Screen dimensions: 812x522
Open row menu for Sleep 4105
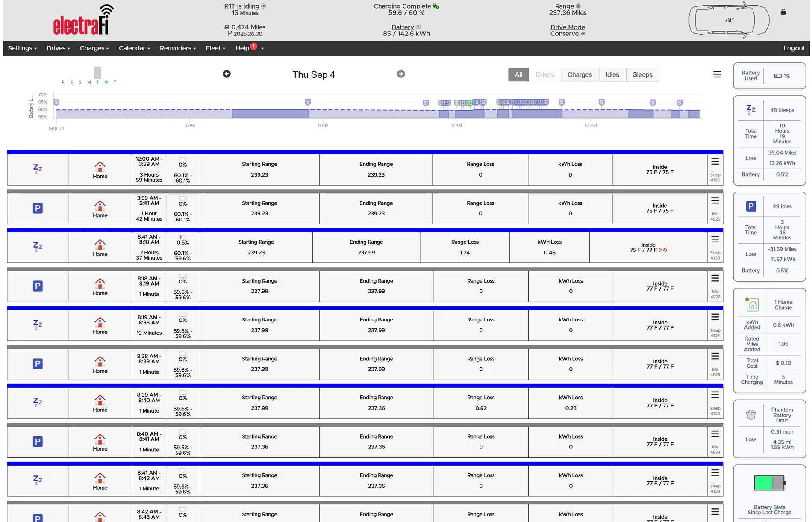(x=715, y=162)
